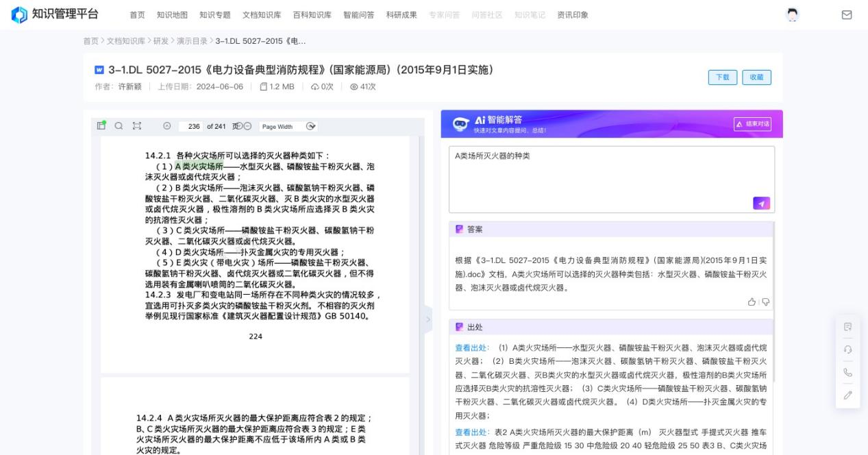Click the phone contact icon in the right sidebar

pyautogui.click(x=847, y=372)
